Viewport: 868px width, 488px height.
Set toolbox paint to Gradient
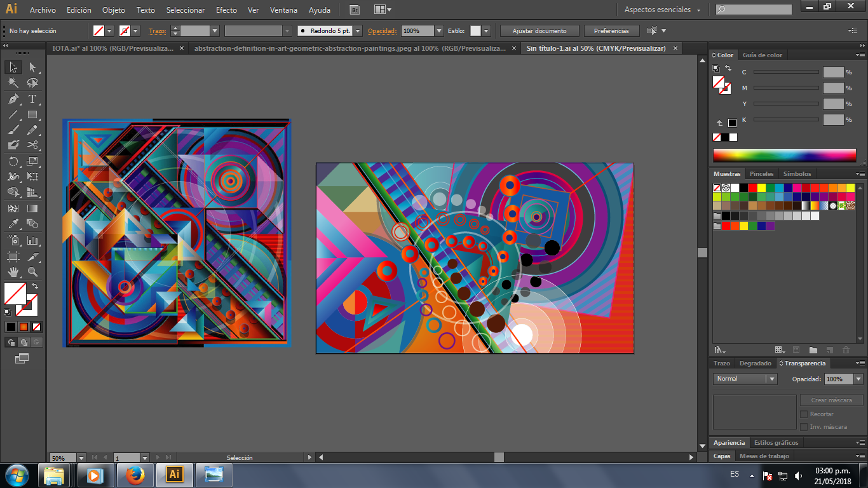click(x=24, y=327)
